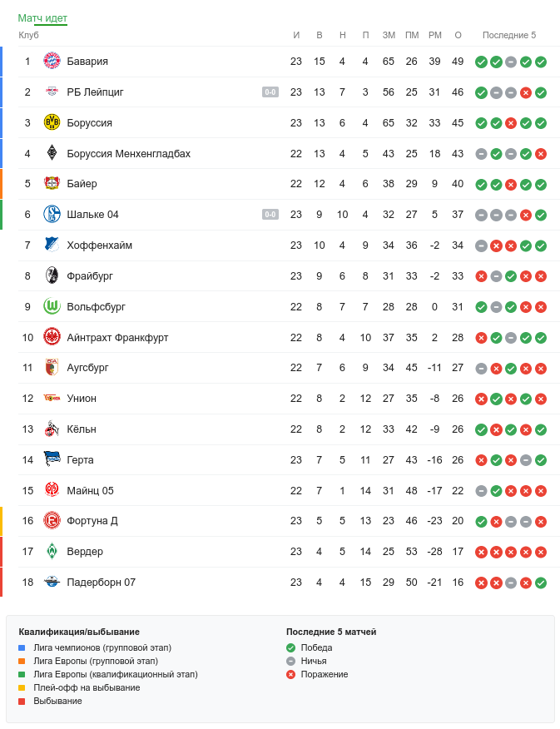Click the Шальке 04 club logo
This screenshot has width=560, height=729.
click(52, 215)
